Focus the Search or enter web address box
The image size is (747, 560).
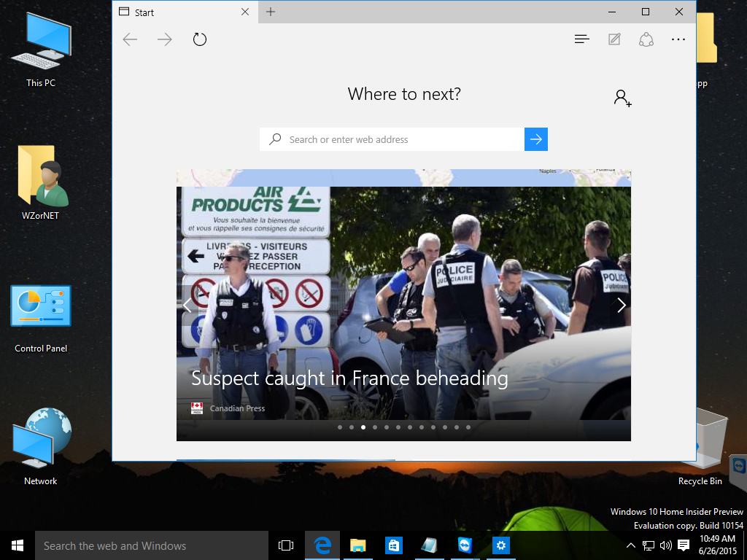coord(392,139)
